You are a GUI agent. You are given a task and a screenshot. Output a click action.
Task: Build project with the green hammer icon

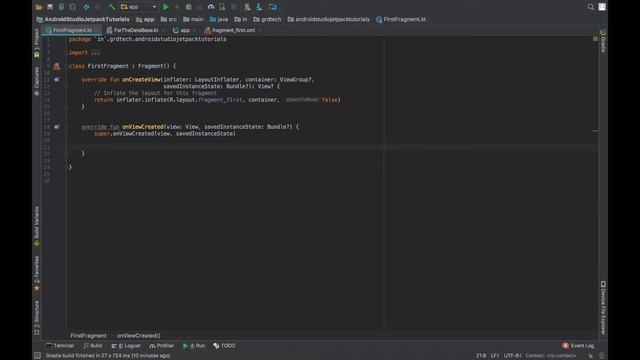coord(111,7)
